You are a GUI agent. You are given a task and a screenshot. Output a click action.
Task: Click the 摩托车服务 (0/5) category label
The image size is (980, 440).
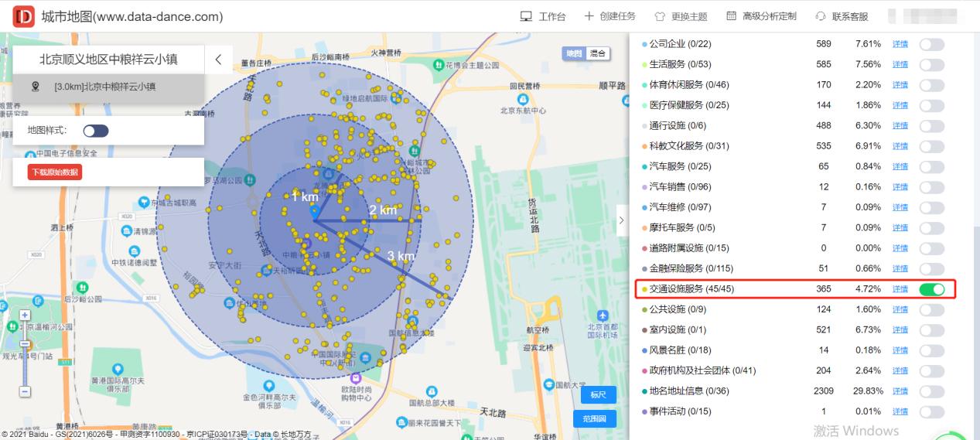click(682, 227)
